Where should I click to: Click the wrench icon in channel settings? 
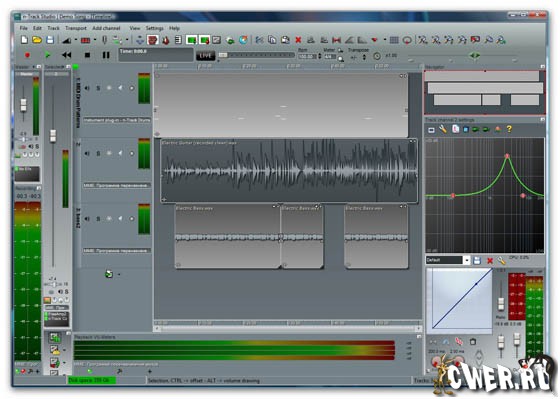coord(442,129)
